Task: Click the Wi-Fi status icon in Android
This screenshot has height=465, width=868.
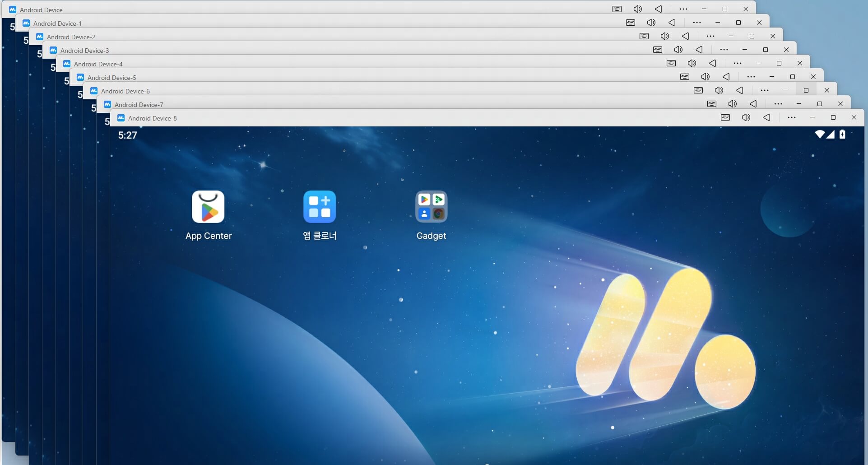Action: [820, 134]
